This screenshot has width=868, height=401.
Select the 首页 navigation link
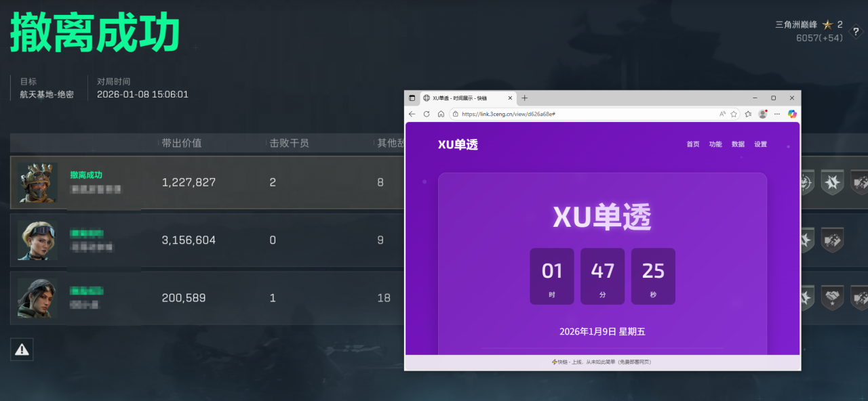(692, 144)
